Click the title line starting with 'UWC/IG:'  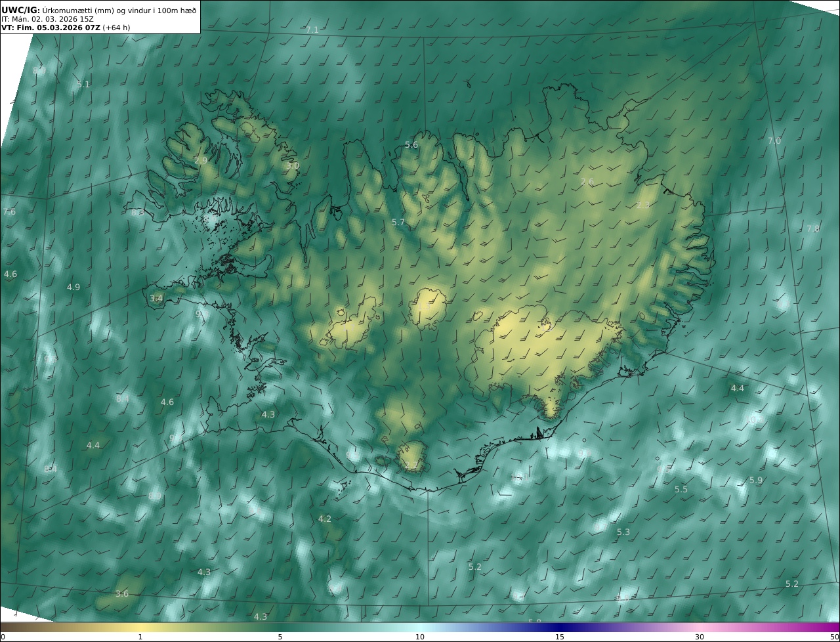click(x=99, y=10)
